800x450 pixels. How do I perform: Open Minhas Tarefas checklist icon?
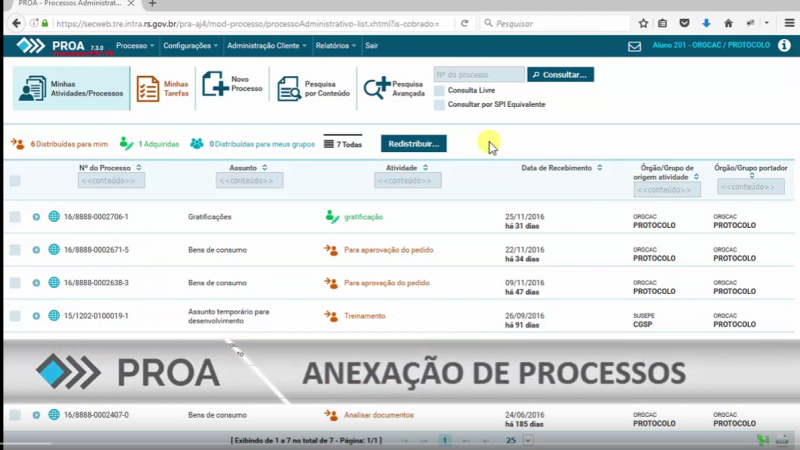(148, 89)
